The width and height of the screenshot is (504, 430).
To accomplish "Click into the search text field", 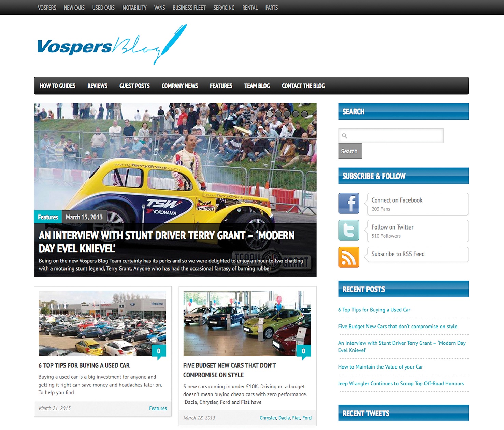I will 391,136.
